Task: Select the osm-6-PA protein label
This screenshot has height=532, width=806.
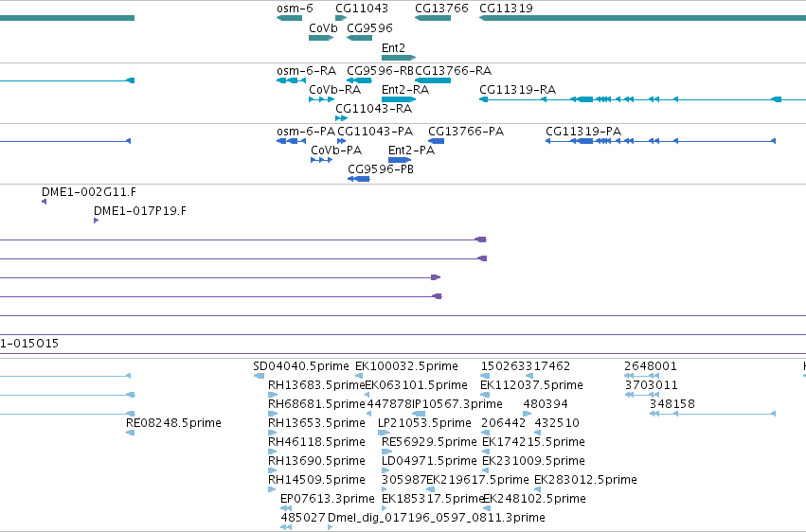Action: pyautogui.click(x=306, y=131)
